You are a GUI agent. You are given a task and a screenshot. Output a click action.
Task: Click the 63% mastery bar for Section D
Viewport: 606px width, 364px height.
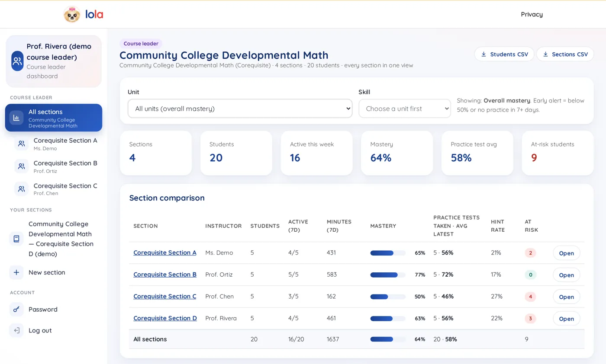pyautogui.click(x=388, y=319)
